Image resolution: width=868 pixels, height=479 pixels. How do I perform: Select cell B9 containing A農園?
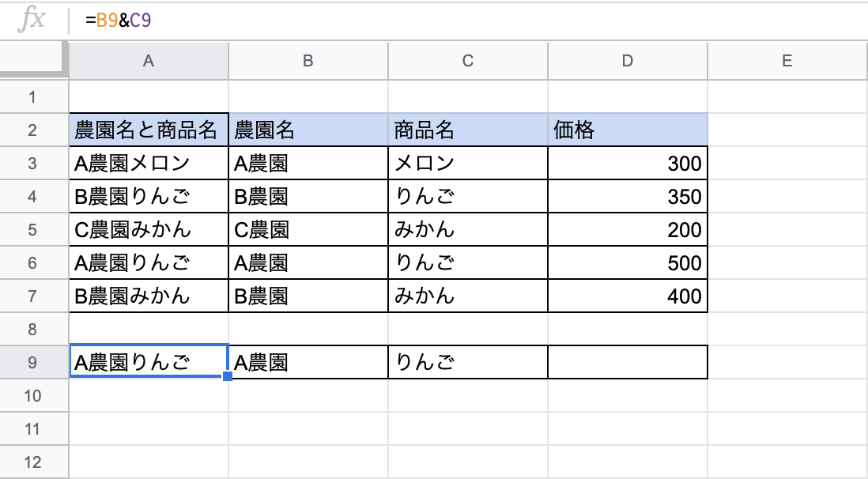pos(308,363)
